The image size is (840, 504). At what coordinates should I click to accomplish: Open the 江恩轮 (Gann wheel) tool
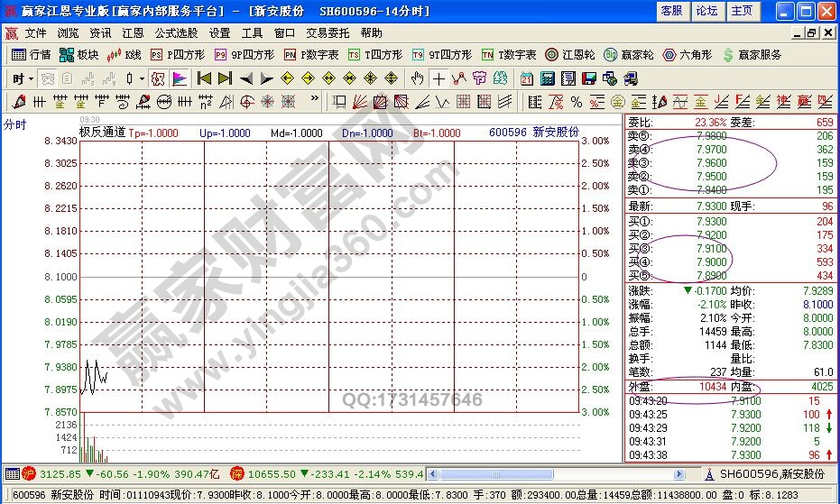tap(572, 55)
